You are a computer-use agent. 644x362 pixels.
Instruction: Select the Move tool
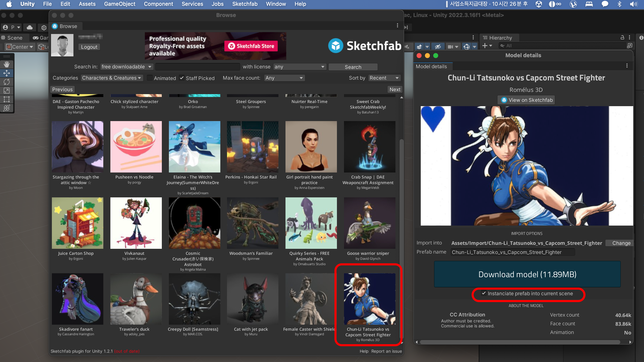(x=7, y=73)
